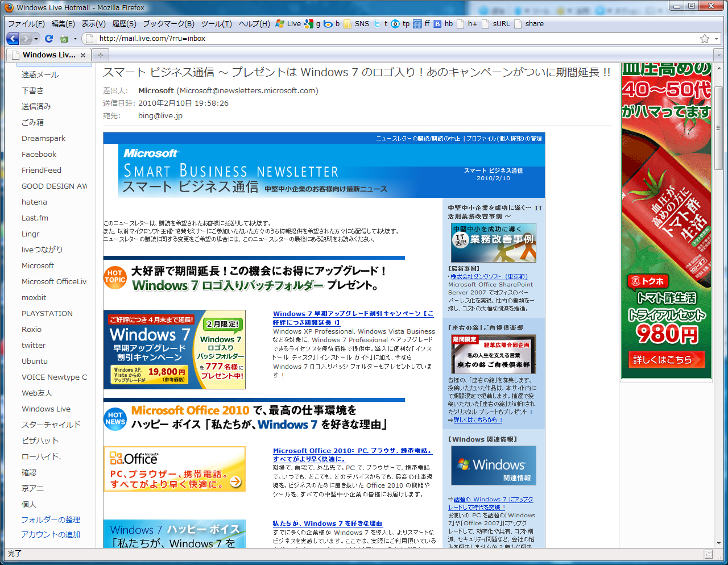
Task: Click プロファイル(個人情報)の管理 link
Action: 504,138
